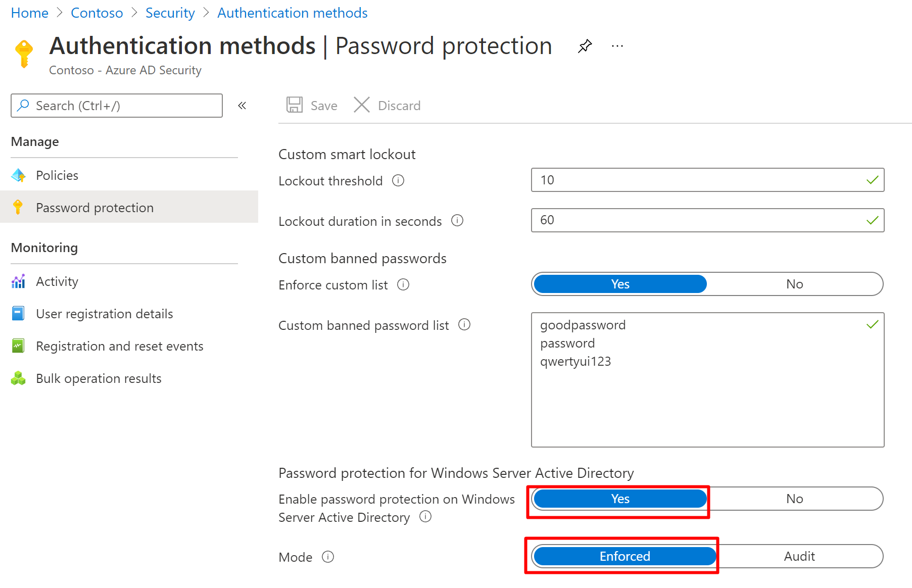Show info for Custom banned password list

click(464, 325)
